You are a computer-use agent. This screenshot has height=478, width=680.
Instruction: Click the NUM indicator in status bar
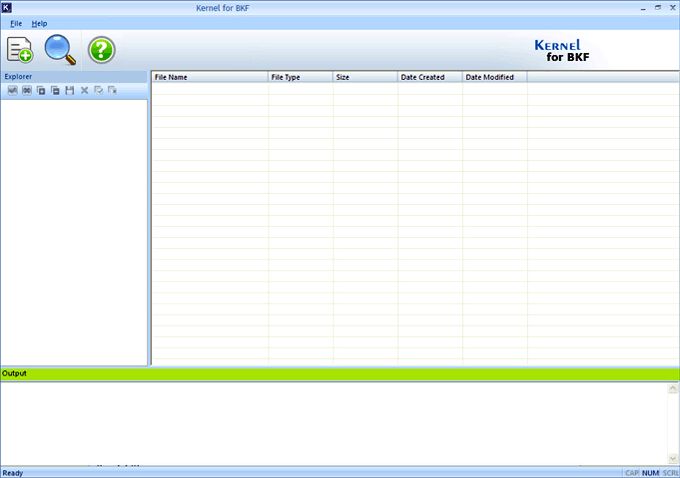[651, 473]
